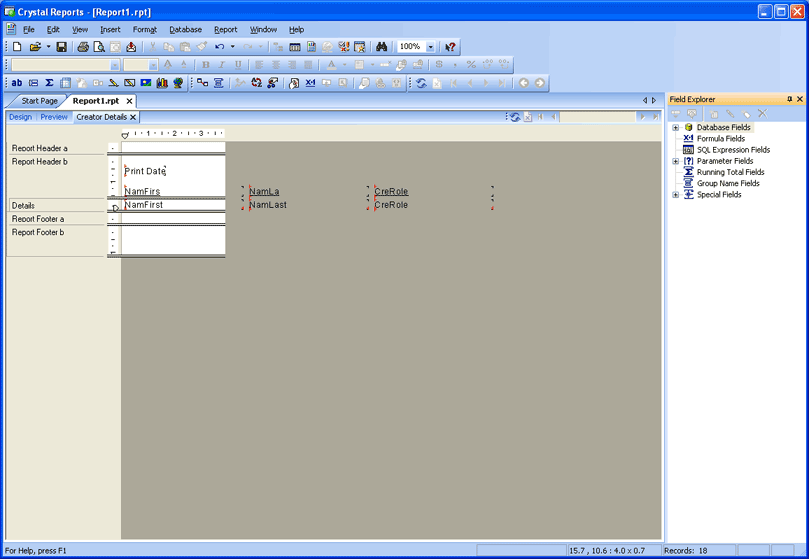The height and width of the screenshot is (559, 809).
Task: Click the Insert Chart icon
Action: 162,83
